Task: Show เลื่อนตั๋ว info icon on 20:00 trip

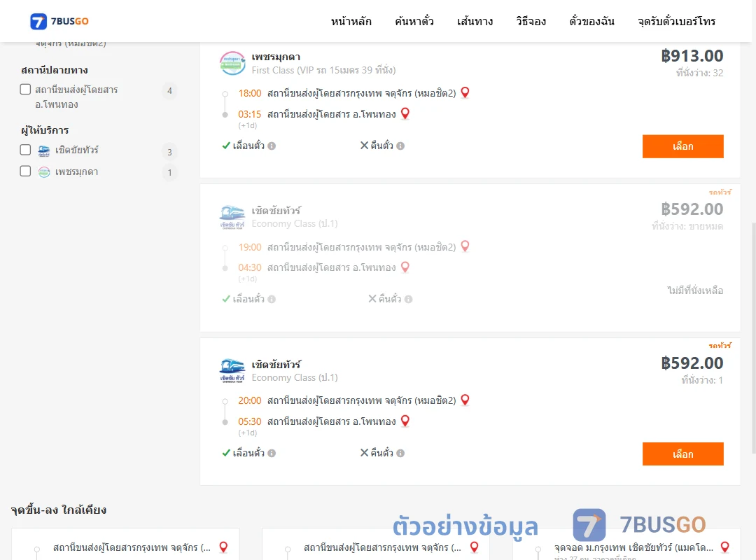Action: point(272,453)
